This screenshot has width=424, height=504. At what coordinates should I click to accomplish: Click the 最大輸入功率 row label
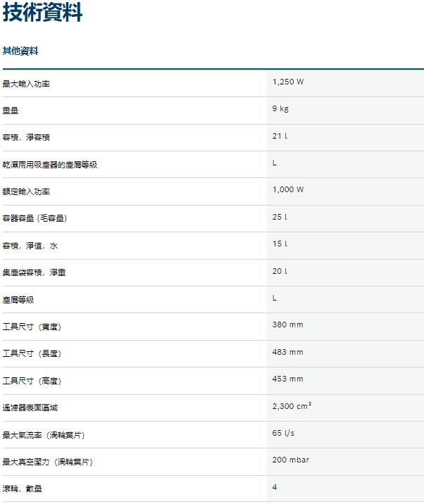point(26,84)
